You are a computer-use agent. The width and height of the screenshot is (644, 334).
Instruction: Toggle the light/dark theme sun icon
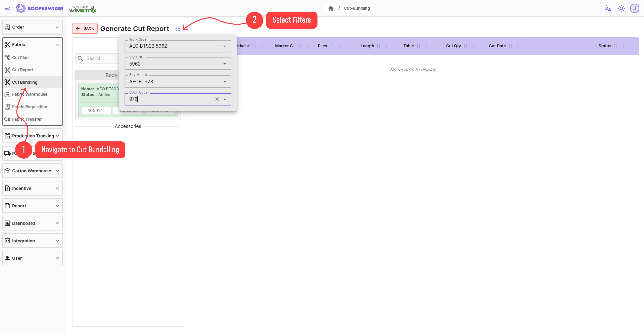click(x=621, y=8)
